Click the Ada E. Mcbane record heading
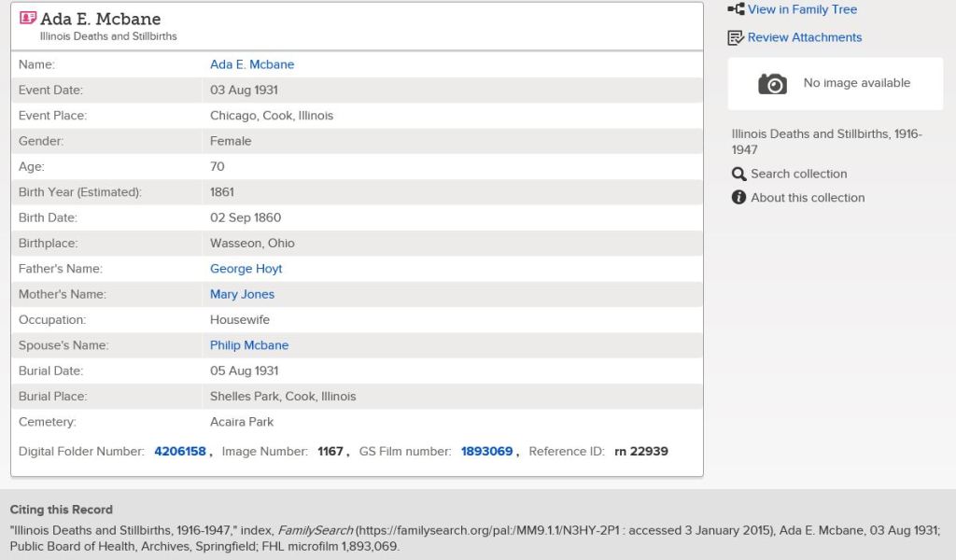This screenshot has height=560, width=956. point(100,19)
